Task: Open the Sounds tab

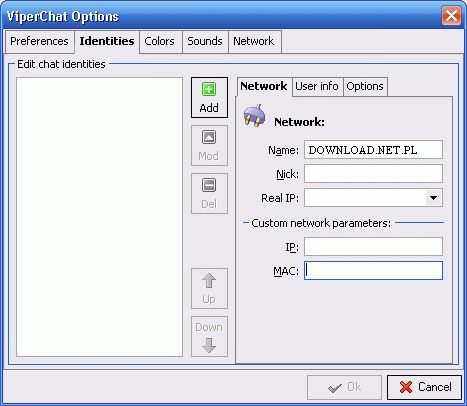Action: [205, 41]
